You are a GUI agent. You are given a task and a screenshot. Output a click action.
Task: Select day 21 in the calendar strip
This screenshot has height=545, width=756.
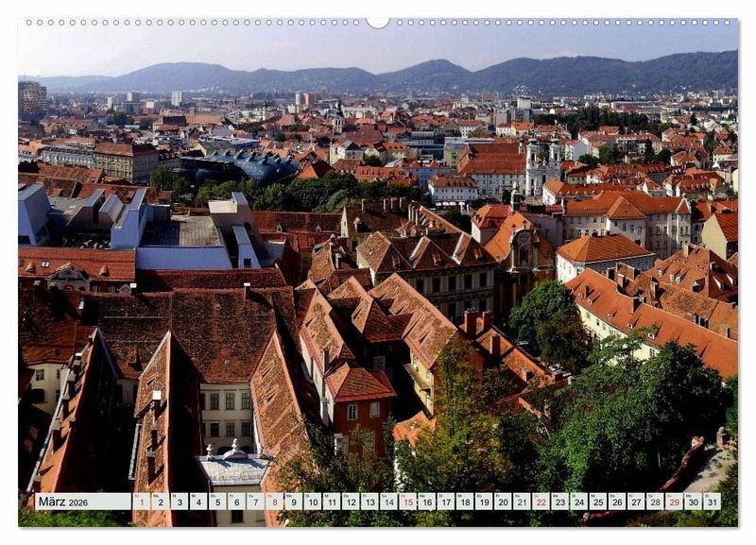tap(523, 502)
